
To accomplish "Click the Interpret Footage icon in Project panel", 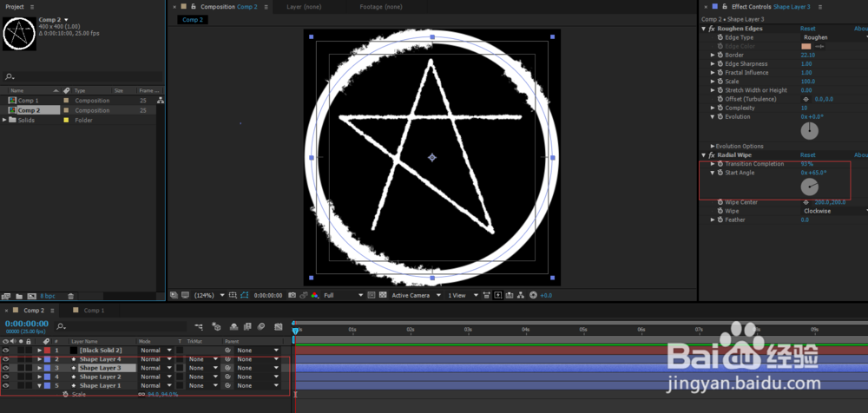I will [x=6, y=297].
